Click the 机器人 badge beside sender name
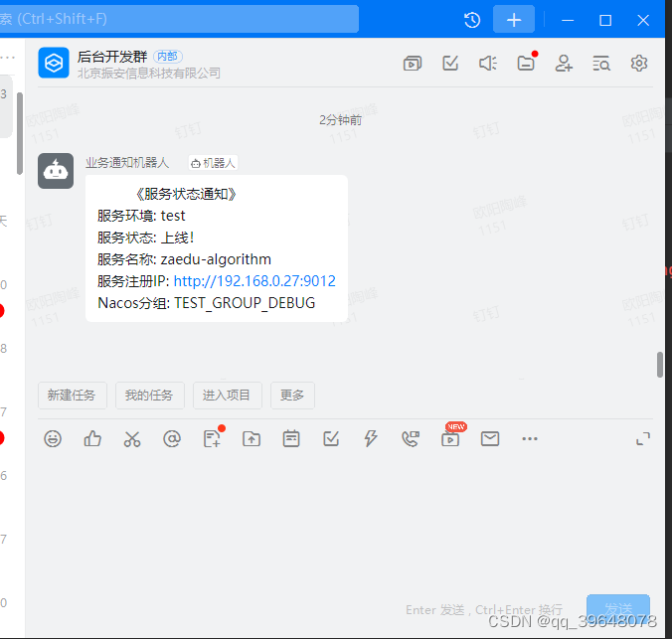Image resolution: width=672 pixels, height=639 pixels. 213,163
